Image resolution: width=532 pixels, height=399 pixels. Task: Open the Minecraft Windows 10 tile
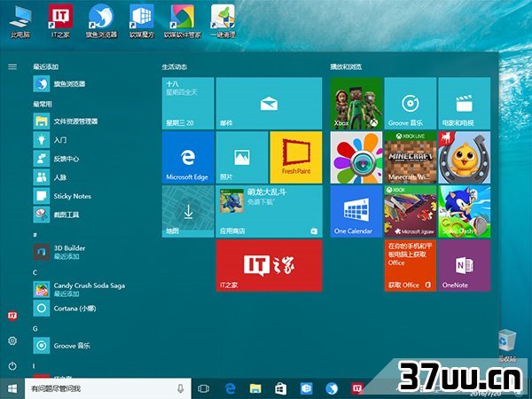(411, 158)
